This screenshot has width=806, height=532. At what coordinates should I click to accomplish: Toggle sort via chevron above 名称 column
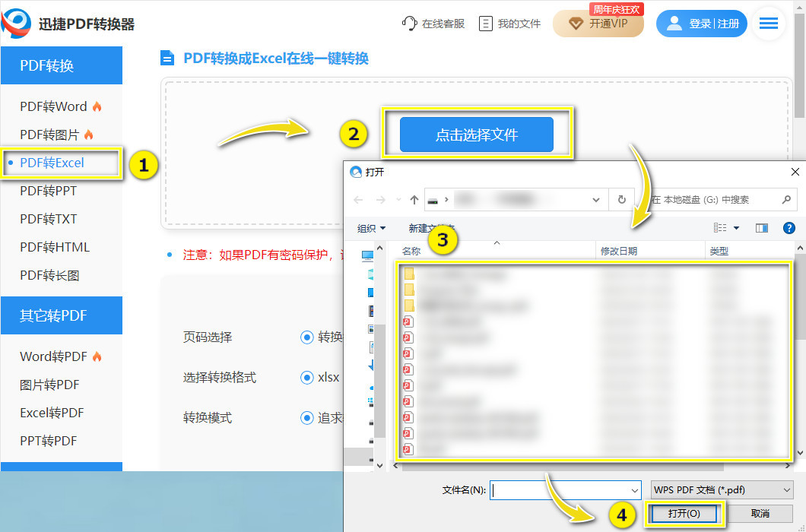(x=497, y=243)
